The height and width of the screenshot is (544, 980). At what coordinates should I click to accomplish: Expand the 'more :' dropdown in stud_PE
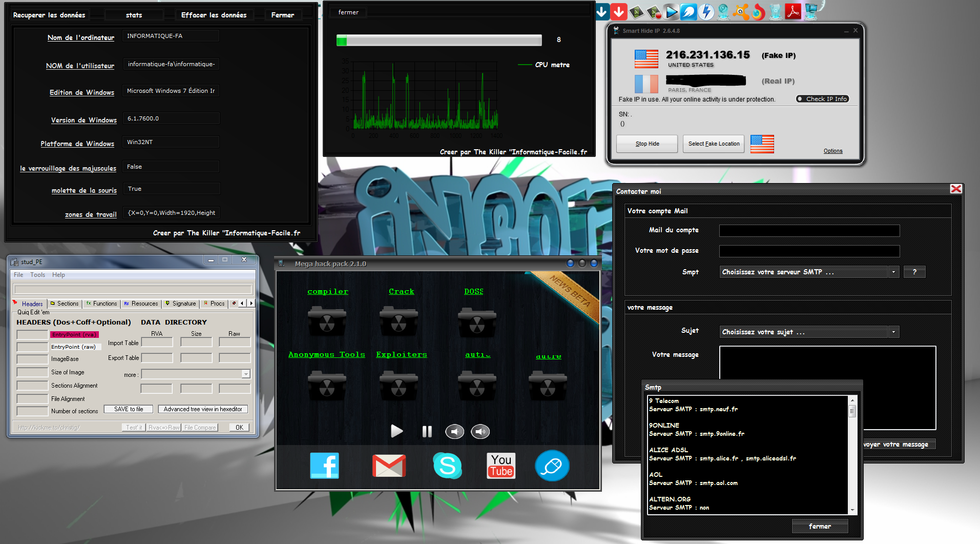click(246, 374)
